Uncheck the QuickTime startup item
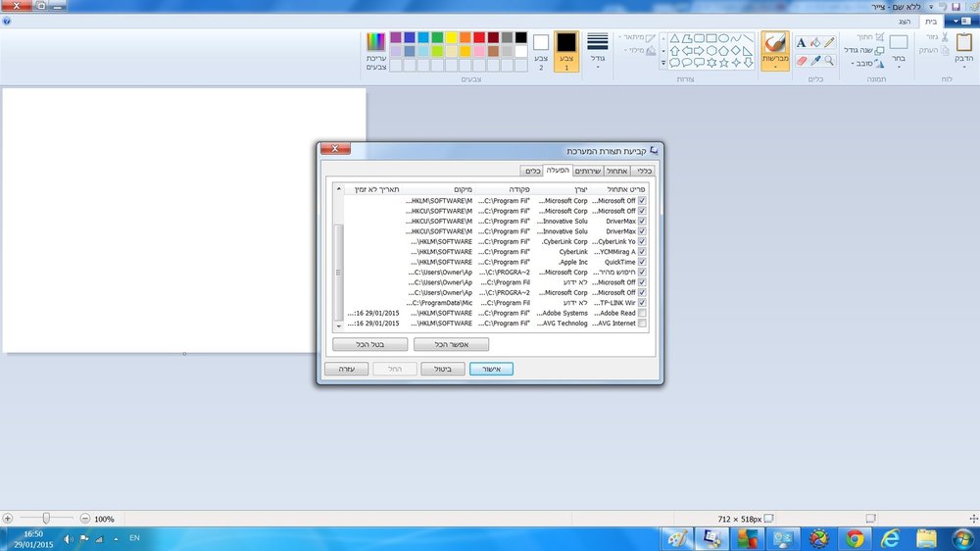Viewport: 980px width, 551px height. 642,262
